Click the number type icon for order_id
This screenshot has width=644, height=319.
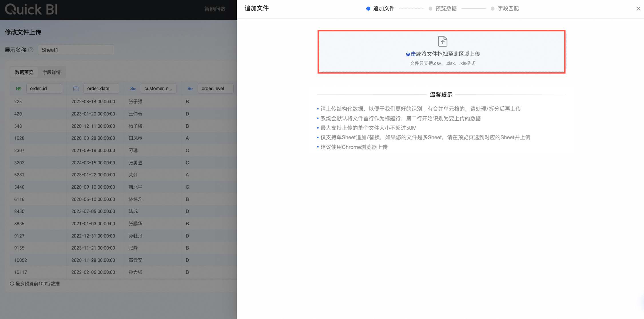pos(19,89)
